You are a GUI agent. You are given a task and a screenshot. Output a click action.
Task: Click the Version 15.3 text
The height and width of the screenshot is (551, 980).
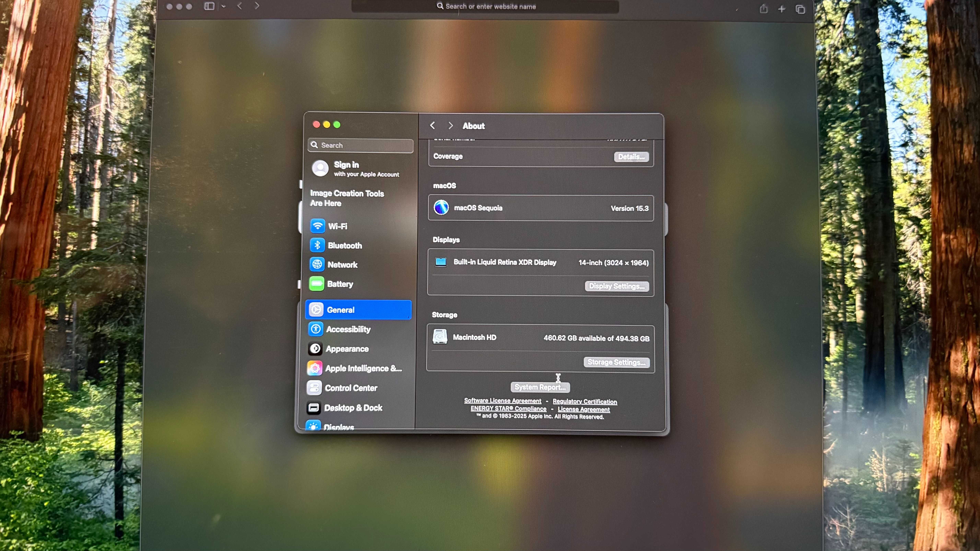629,208
